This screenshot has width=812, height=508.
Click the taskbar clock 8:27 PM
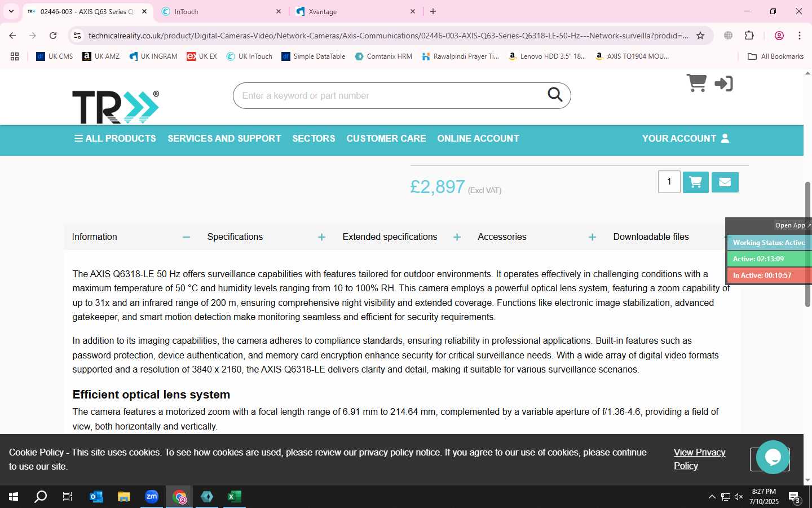[x=764, y=492]
